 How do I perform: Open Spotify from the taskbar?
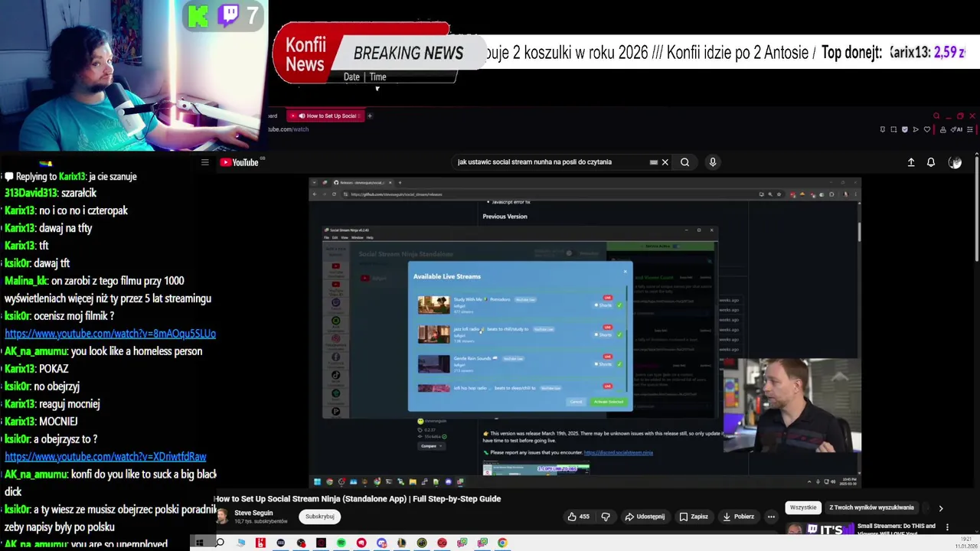[x=341, y=543]
